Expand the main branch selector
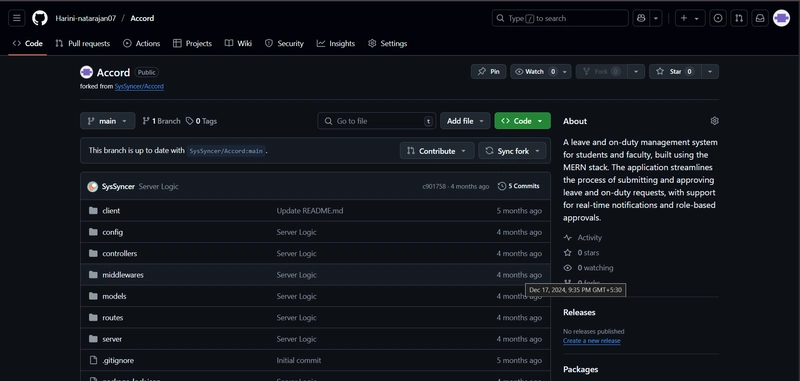The image size is (800, 381). 108,121
